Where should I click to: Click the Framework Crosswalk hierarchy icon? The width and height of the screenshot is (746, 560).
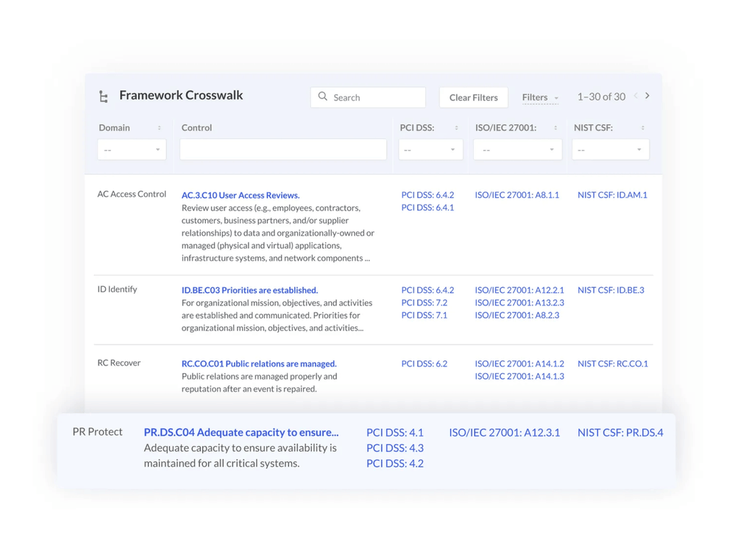[104, 97]
